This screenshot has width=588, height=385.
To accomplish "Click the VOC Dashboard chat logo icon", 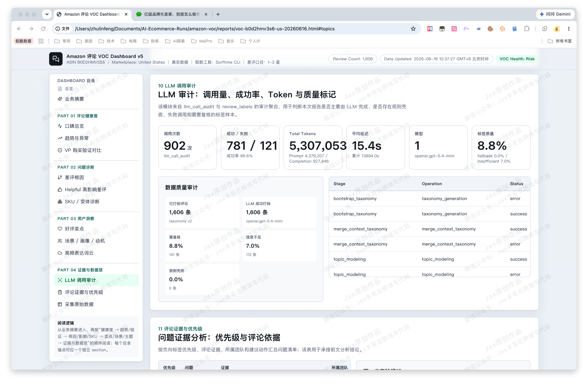I will pyautogui.click(x=56, y=59).
